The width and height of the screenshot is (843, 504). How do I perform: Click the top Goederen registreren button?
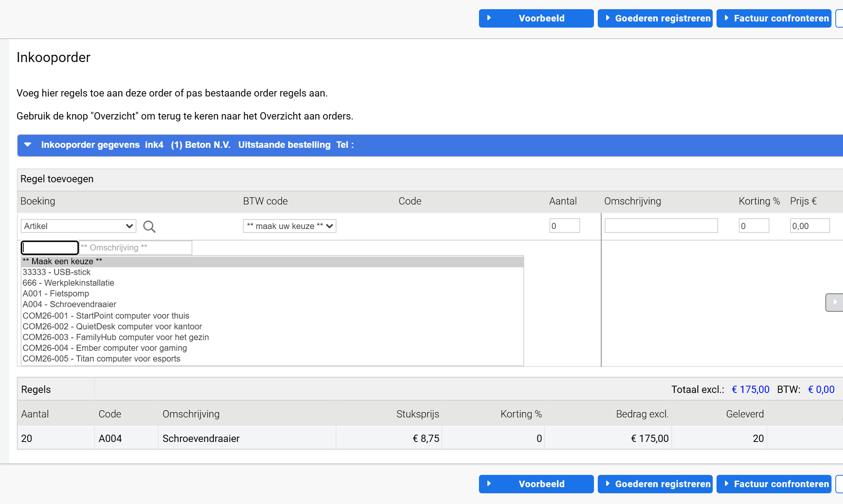(655, 18)
